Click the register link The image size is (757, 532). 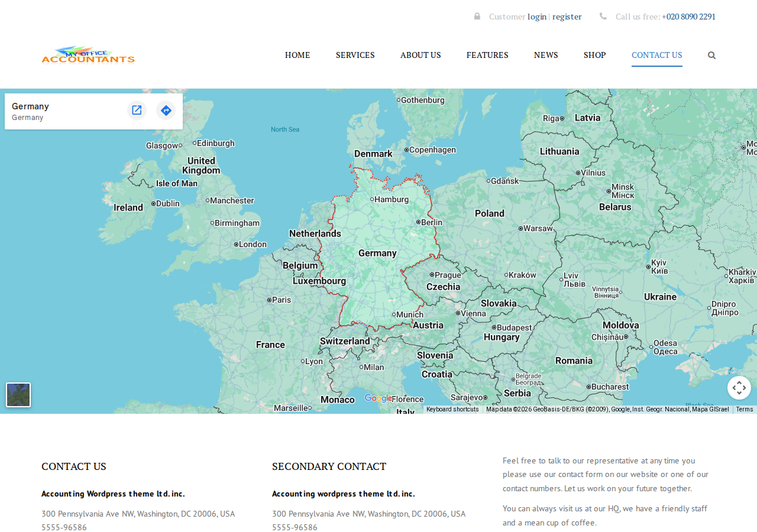[x=567, y=17]
